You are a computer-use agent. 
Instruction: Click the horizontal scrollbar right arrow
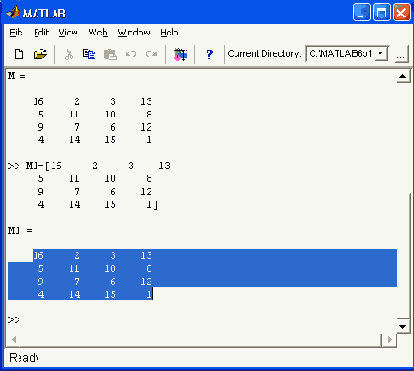point(390,340)
